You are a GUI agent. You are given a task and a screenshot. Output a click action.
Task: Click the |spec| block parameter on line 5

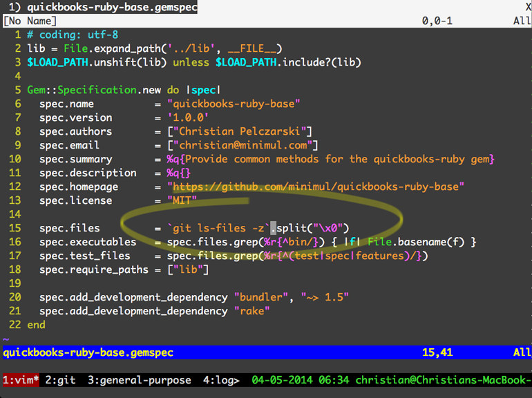click(x=204, y=90)
